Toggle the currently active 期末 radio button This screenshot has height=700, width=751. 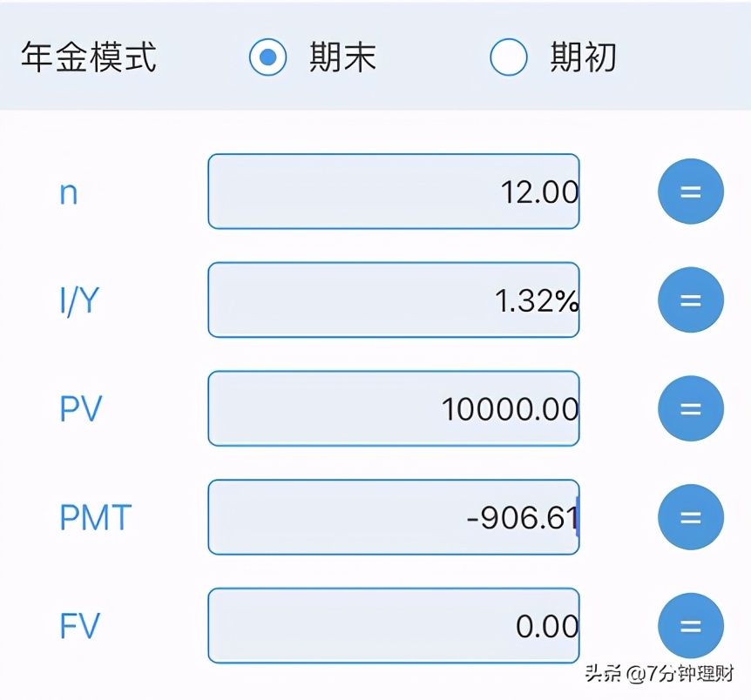pyautogui.click(x=268, y=57)
